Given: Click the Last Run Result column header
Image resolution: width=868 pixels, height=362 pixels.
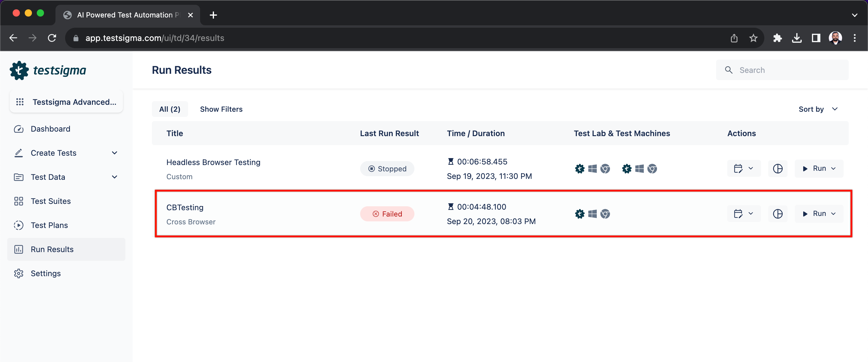Looking at the screenshot, I should [389, 133].
